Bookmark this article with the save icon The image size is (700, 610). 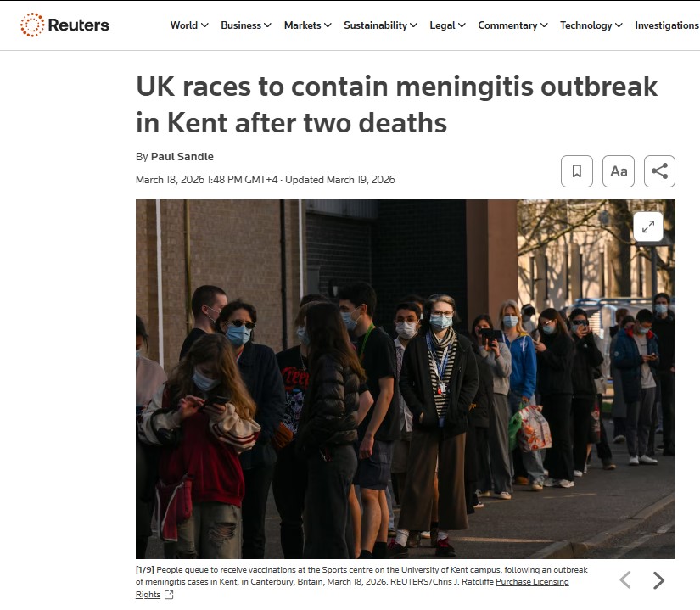[577, 171]
